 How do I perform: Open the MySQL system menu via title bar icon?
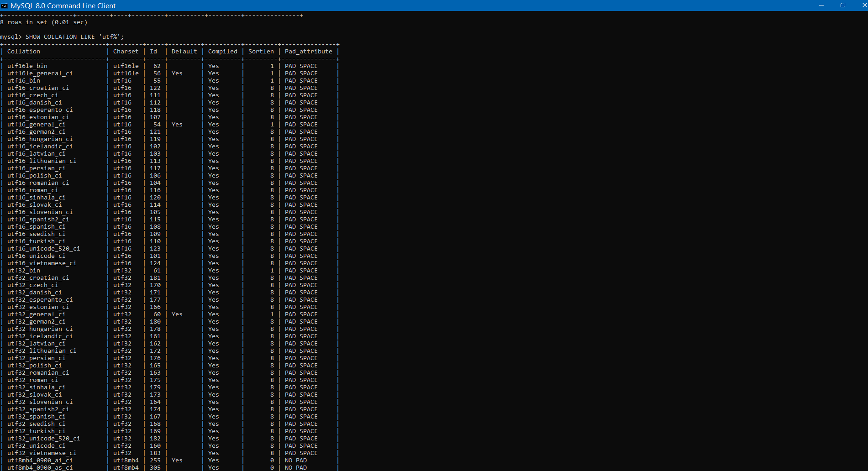[x=5, y=5]
